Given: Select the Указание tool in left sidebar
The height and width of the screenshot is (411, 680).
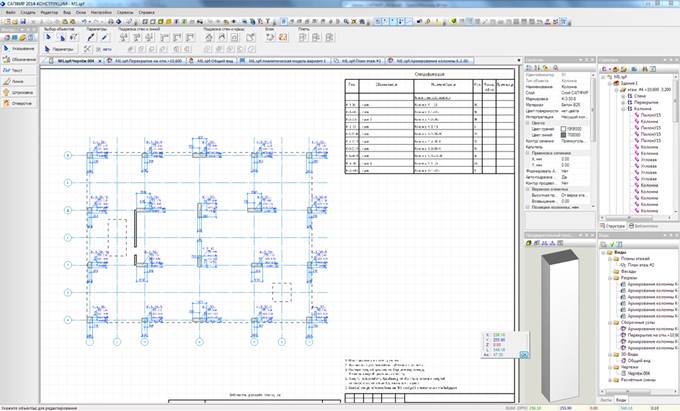Looking at the screenshot, I should coord(19,49).
